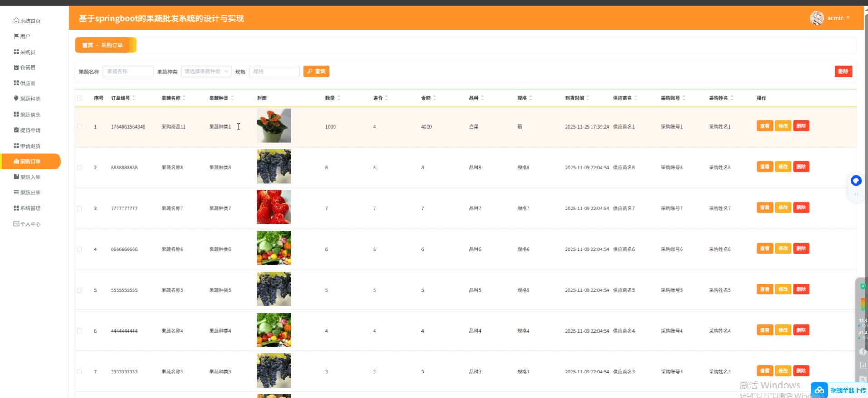Open 申请退货 in the sidebar
868x398 pixels.
coord(30,146)
